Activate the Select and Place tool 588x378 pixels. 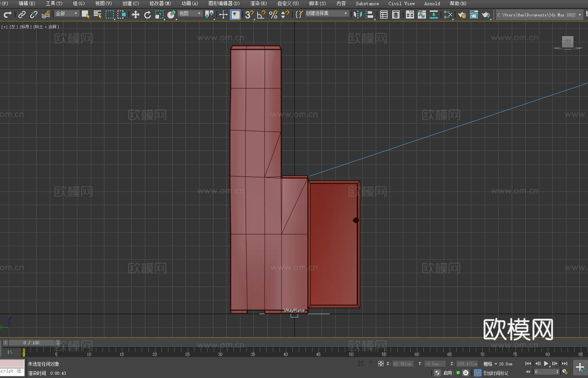171,14
